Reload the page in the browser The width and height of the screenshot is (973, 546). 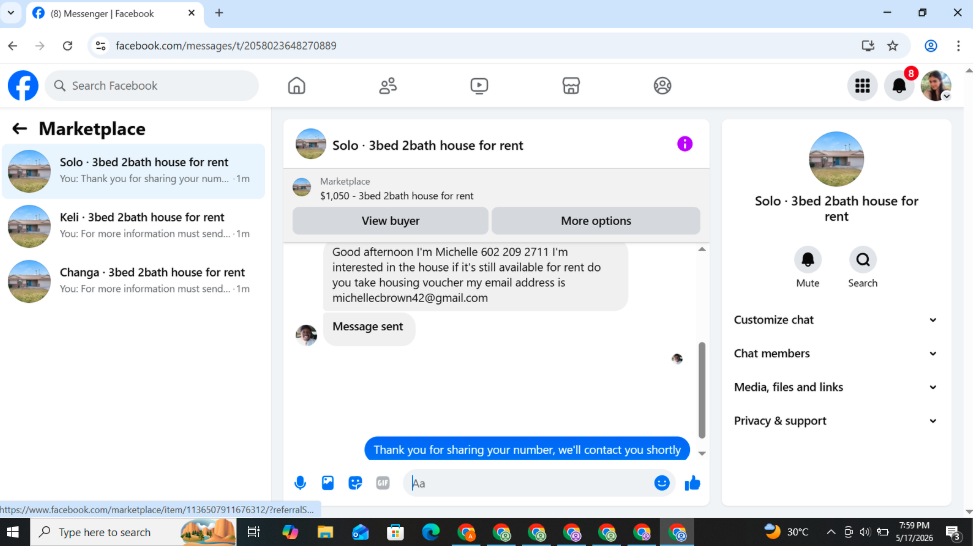point(68,45)
